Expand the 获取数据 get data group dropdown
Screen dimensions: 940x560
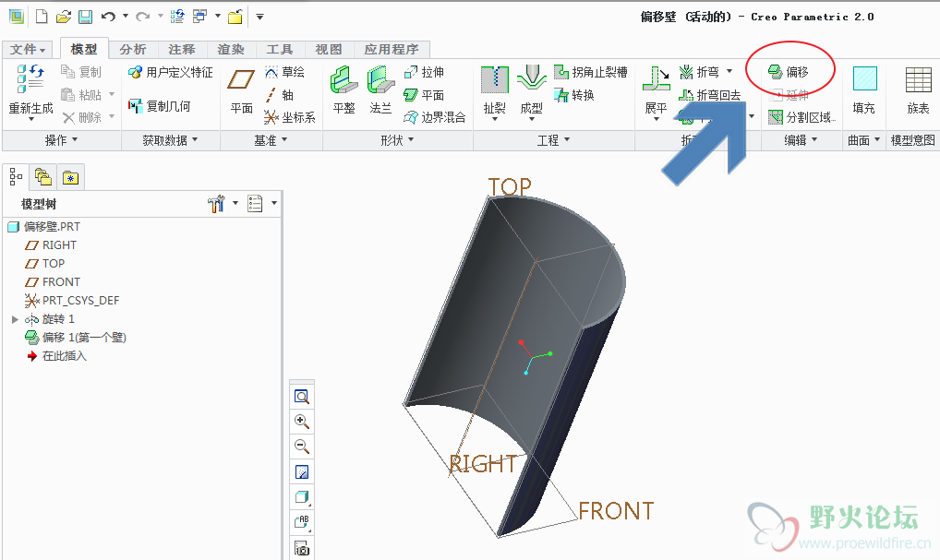click(x=171, y=140)
